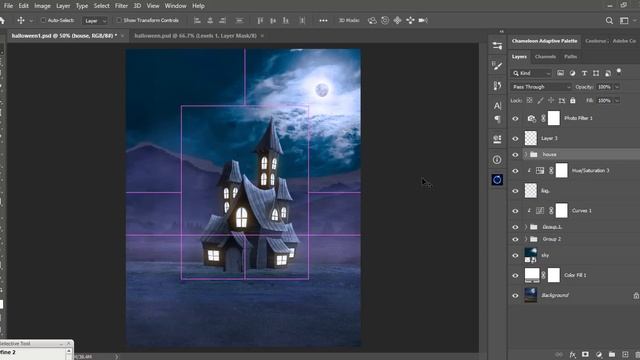Filter layers by type layers icon
The height and width of the screenshot is (360, 640).
tap(584, 73)
